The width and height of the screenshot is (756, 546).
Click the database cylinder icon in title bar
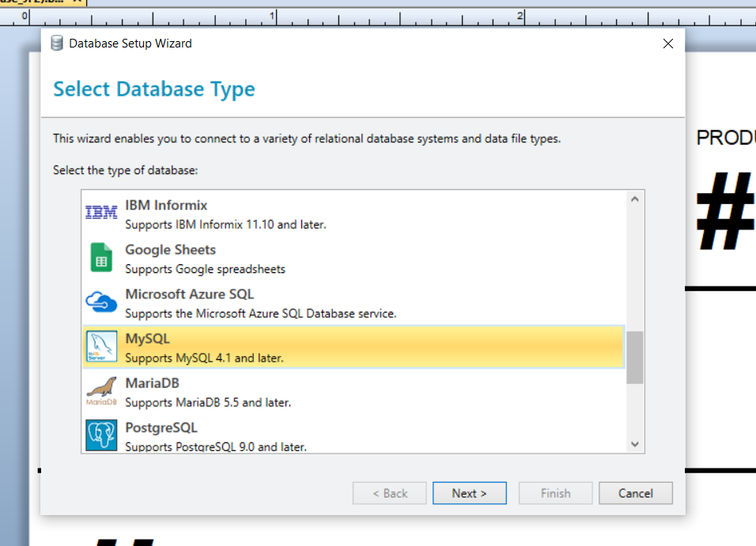[57, 43]
